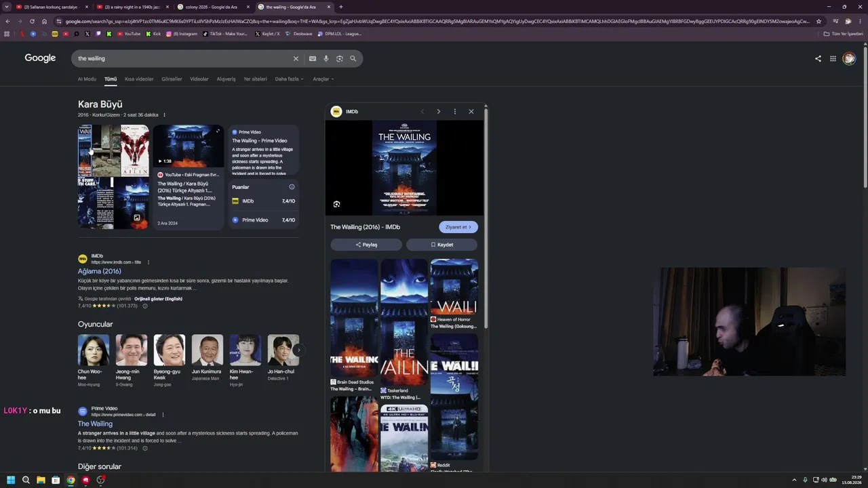The image size is (868, 488).
Task: Open the IMDb 7,4/10 rating row
Action: [264, 201]
